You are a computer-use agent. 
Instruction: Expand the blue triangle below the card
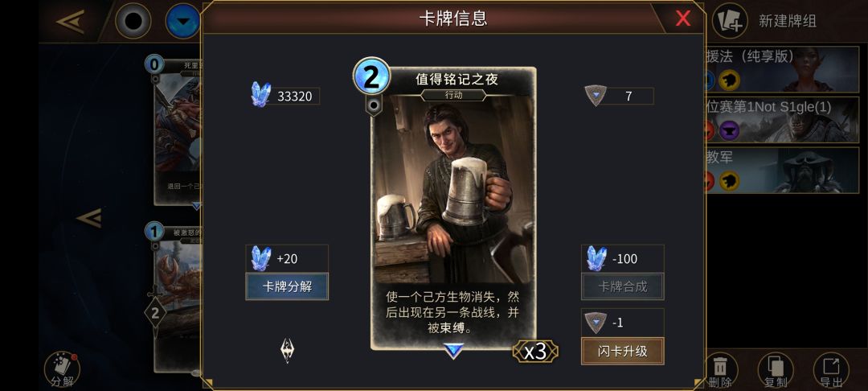pyautogui.click(x=453, y=351)
